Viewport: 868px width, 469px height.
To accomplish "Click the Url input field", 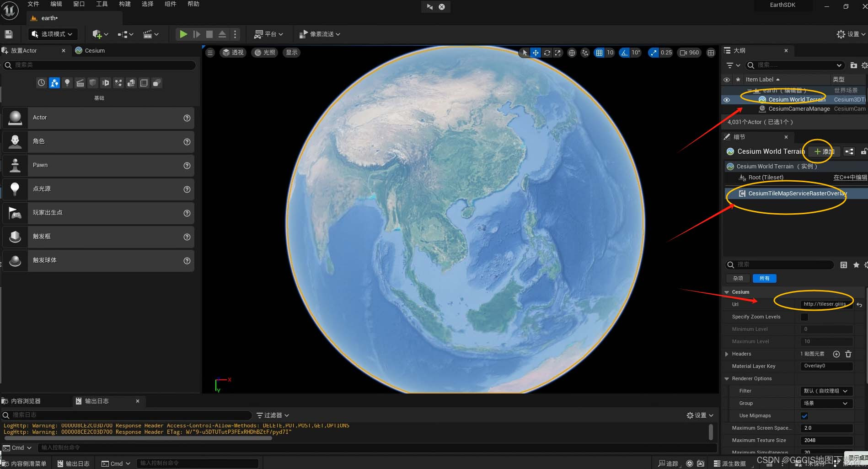I will 826,304.
